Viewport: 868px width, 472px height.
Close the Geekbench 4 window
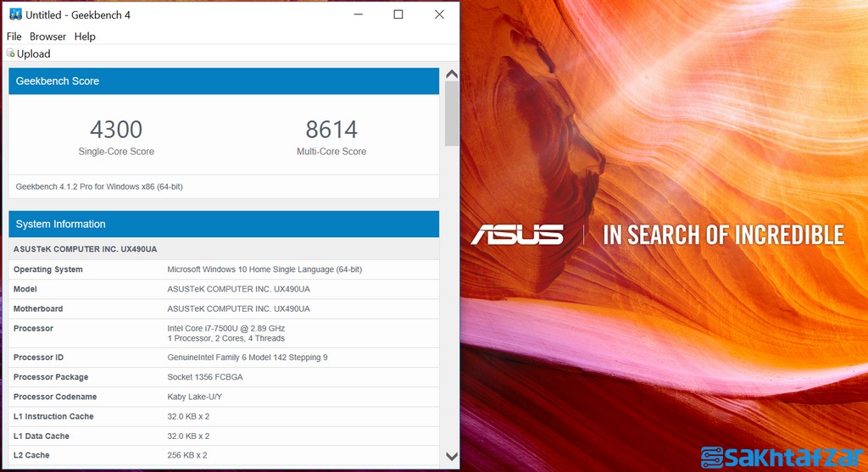pos(438,14)
